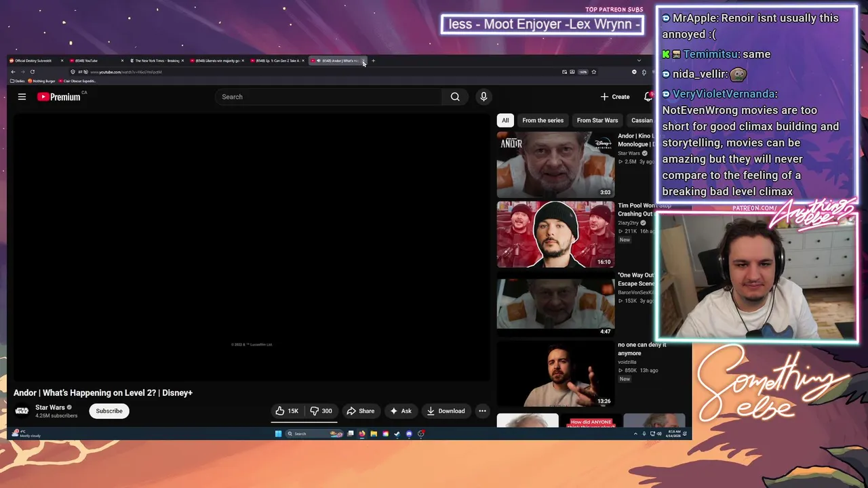Image resolution: width=868 pixels, height=488 pixels.
Task: Reload the YouTube page
Action: pyautogui.click(x=32, y=72)
